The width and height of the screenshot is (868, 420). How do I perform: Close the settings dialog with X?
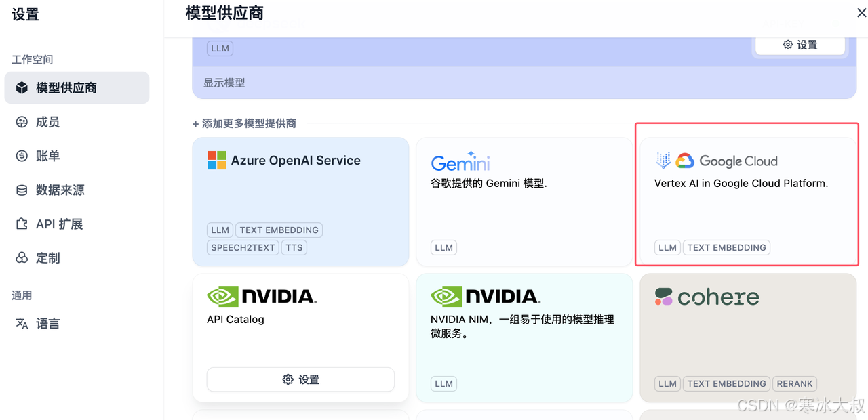click(x=861, y=13)
